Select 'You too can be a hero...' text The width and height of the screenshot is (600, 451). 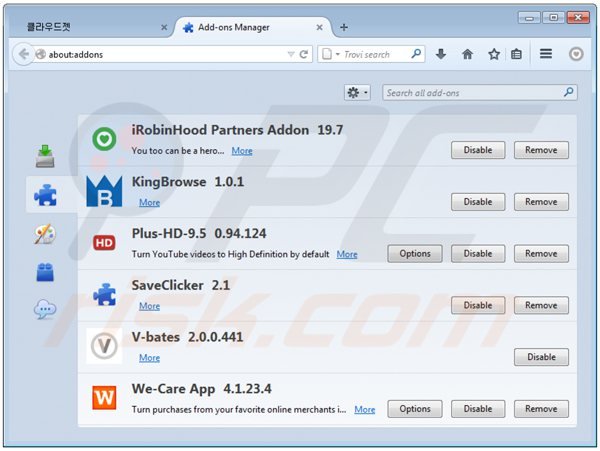(x=178, y=151)
